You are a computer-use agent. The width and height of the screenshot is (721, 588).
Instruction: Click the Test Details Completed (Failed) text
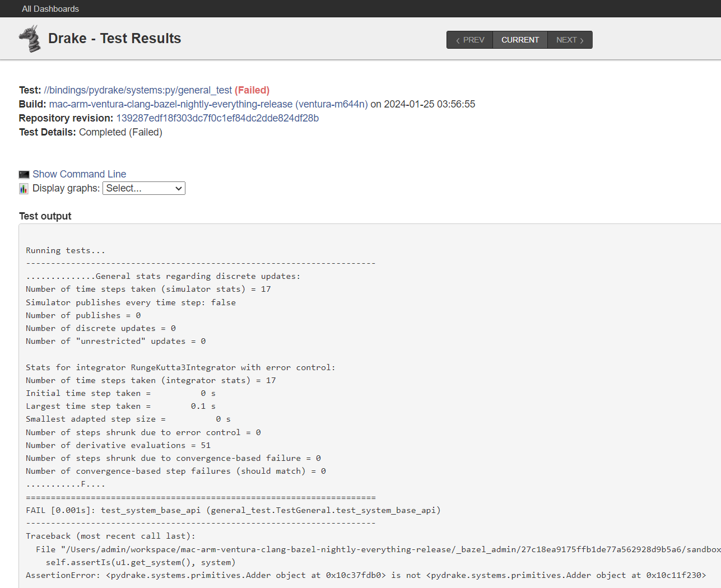tap(120, 132)
